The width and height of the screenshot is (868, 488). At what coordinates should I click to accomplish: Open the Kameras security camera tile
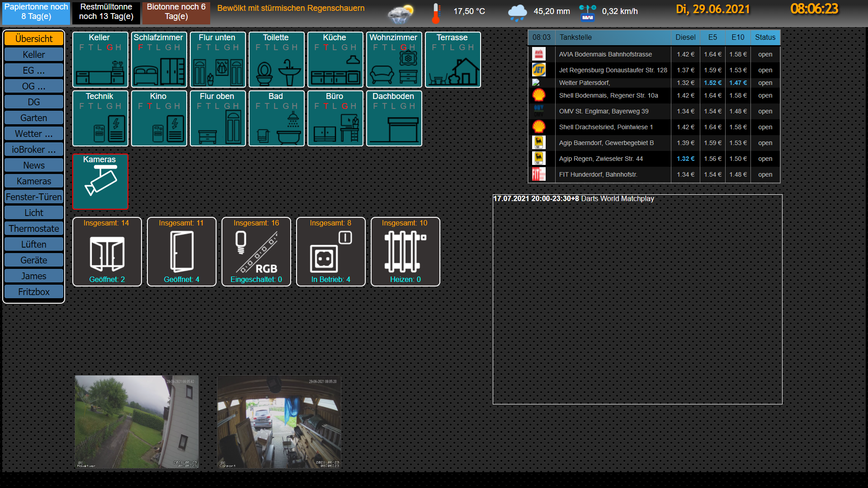(100, 182)
